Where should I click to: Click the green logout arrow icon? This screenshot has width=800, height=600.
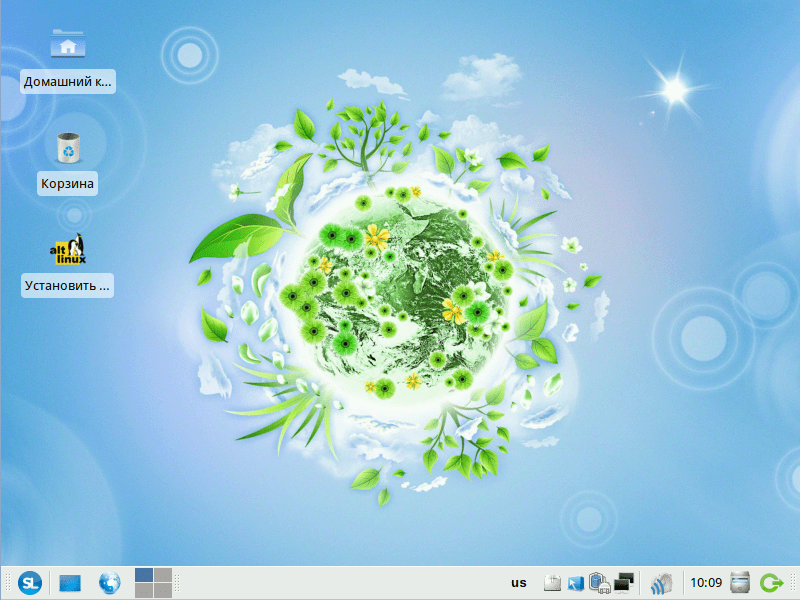(x=771, y=583)
